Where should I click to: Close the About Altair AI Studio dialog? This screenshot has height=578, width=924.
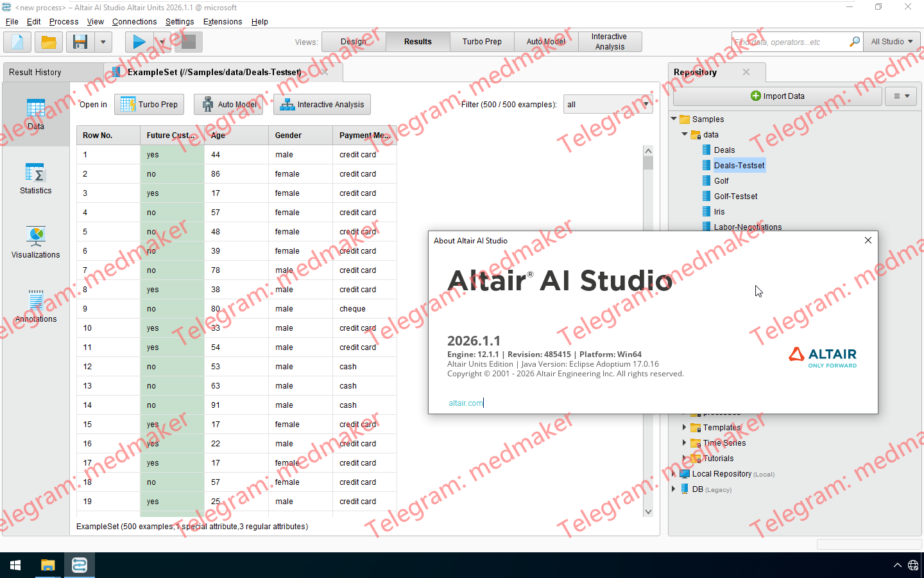(868, 240)
